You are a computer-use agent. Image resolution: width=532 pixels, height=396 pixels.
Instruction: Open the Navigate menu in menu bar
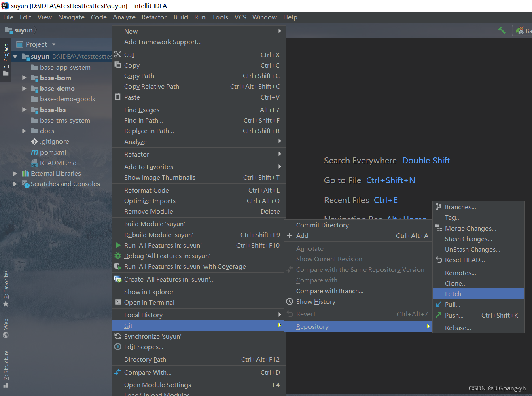pyautogui.click(x=71, y=17)
